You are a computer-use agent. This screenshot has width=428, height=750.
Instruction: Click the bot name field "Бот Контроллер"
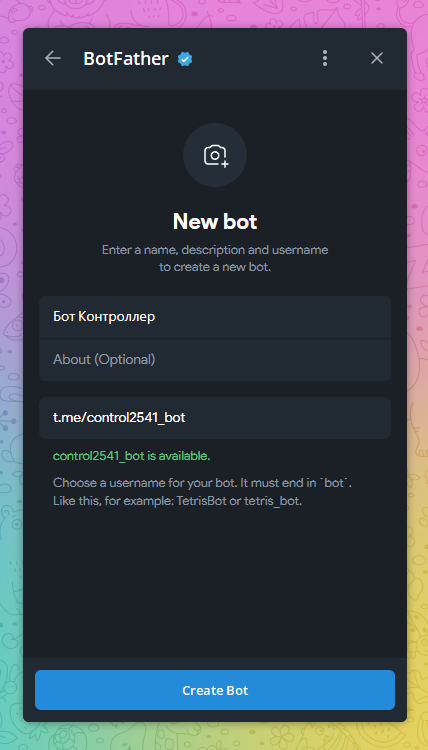215,317
